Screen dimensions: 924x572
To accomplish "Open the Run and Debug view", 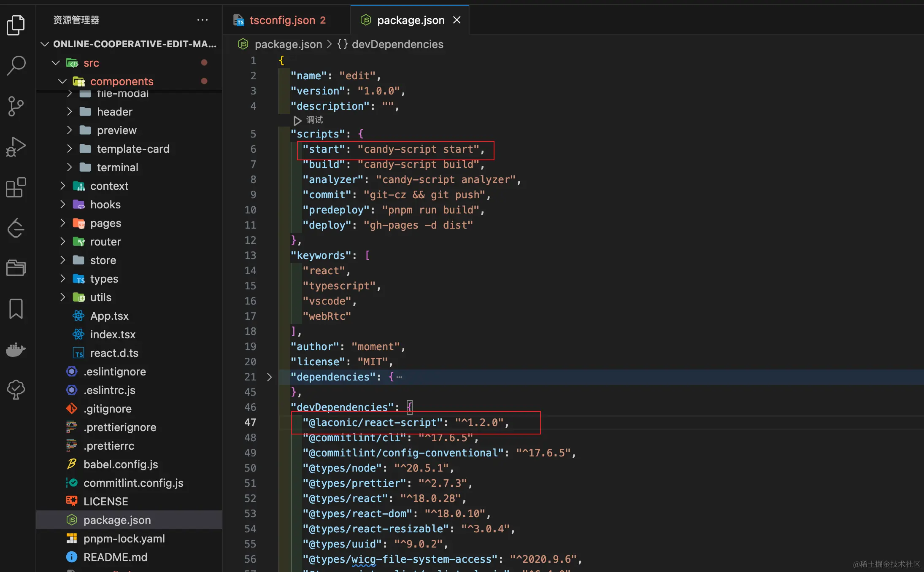I will pyautogui.click(x=16, y=147).
